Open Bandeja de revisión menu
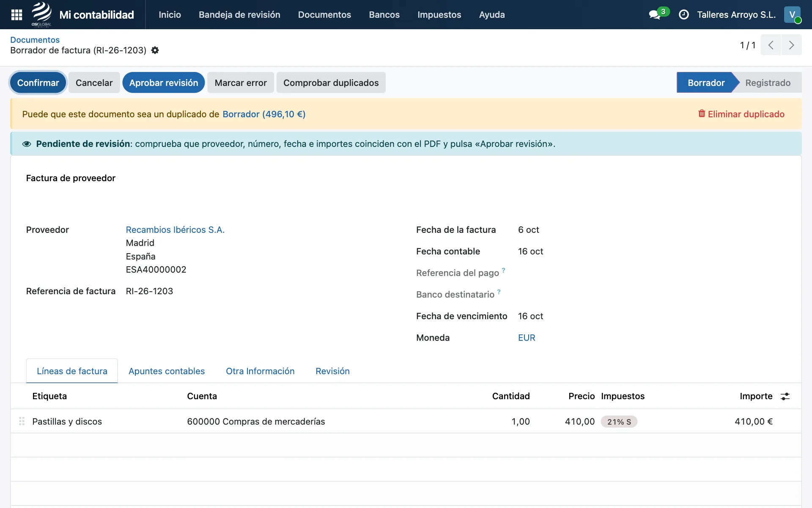This screenshot has width=812, height=508. 239,15
